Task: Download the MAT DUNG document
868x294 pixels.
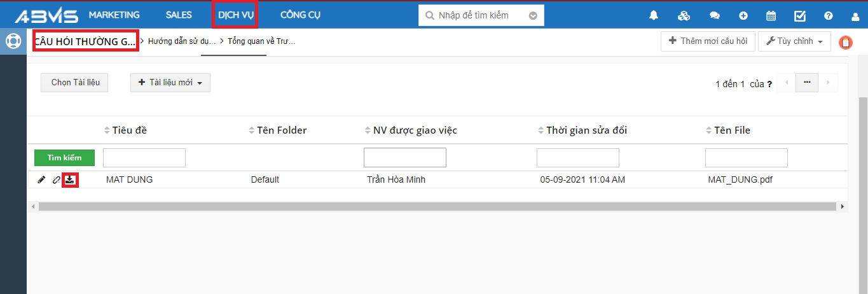Action: pyautogui.click(x=70, y=180)
